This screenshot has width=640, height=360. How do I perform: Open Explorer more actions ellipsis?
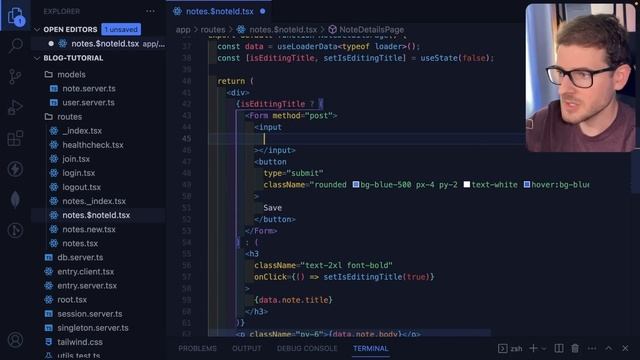pos(150,11)
